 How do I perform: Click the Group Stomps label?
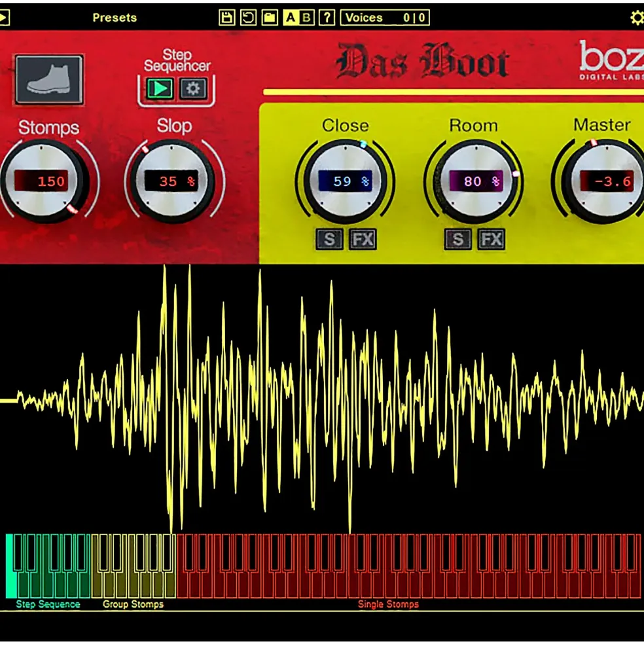[x=133, y=604]
